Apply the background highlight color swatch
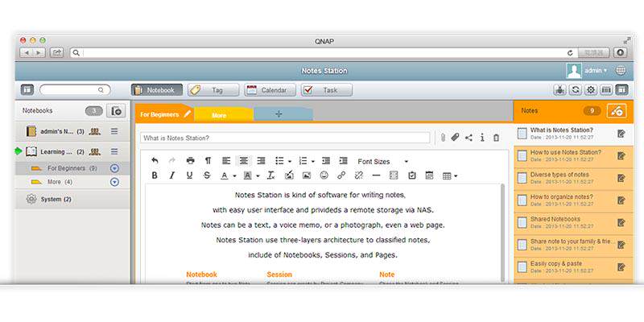Screen dimensions: 644x322 [x=248, y=175]
